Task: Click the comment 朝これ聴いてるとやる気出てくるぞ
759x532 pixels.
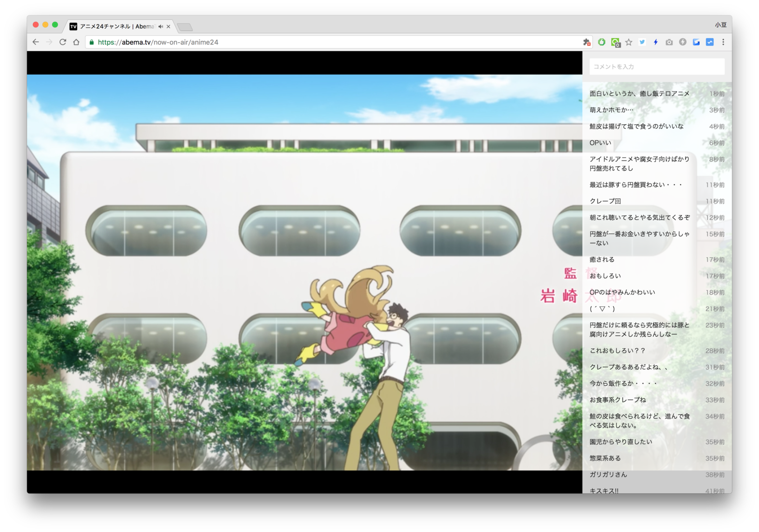Action: [640, 218]
